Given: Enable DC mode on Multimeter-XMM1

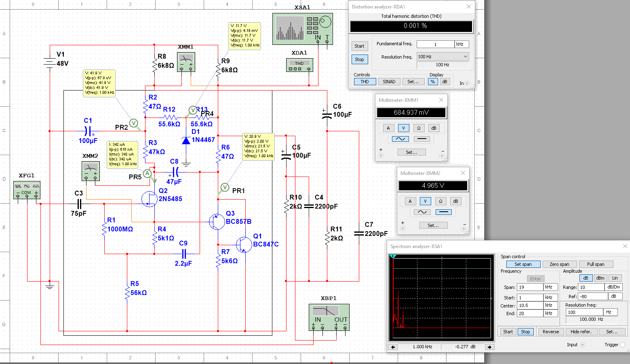Looking at the screenshot, I should point(421,139).
